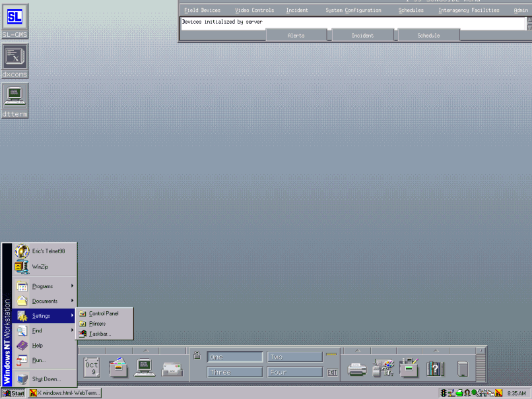Screen dimensions: 532x399
Task: Click the X windows.html WebTerm taskbar item
Action: point(64,393)
